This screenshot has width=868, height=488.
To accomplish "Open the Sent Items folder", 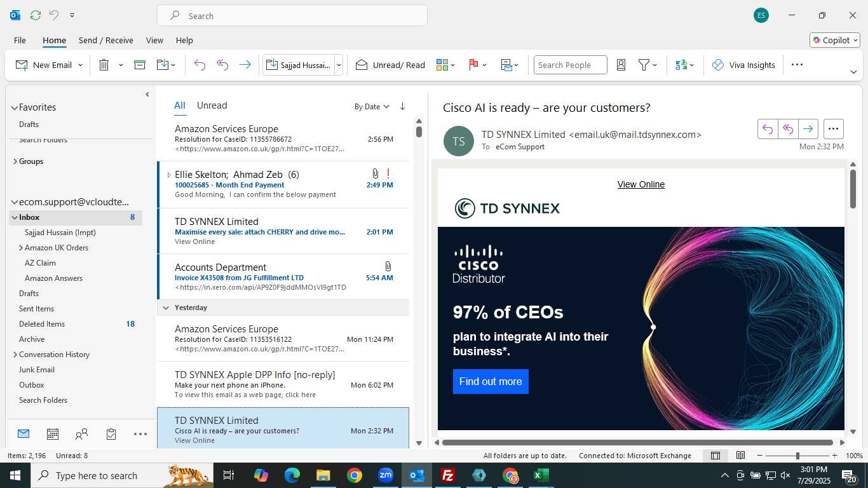I will [36, 309].
